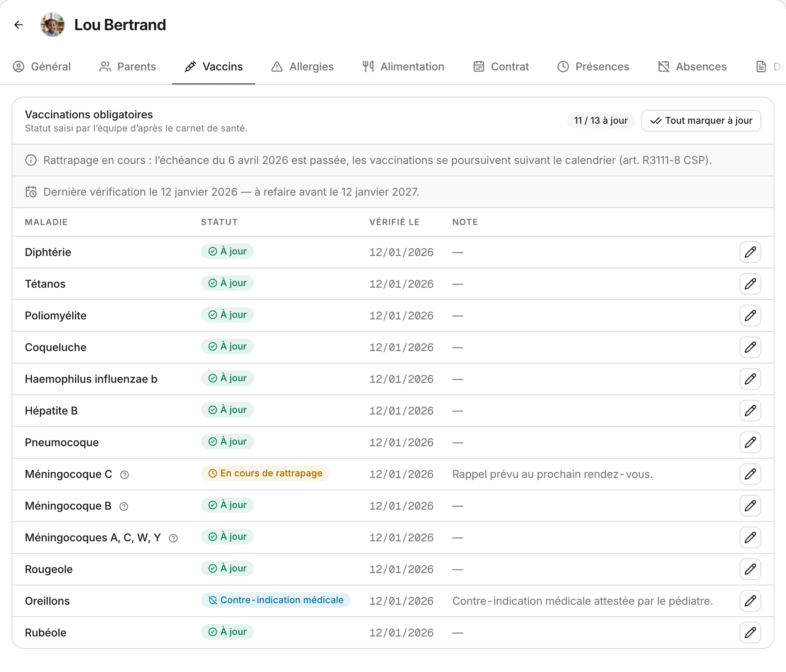786x672 pixels.
Task: Click the VÉRIFIÉ LE column header
Action: [394, 222]
